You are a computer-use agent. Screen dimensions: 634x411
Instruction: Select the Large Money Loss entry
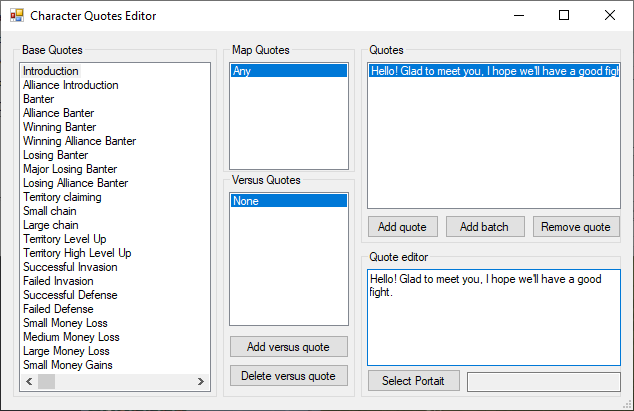66,351
